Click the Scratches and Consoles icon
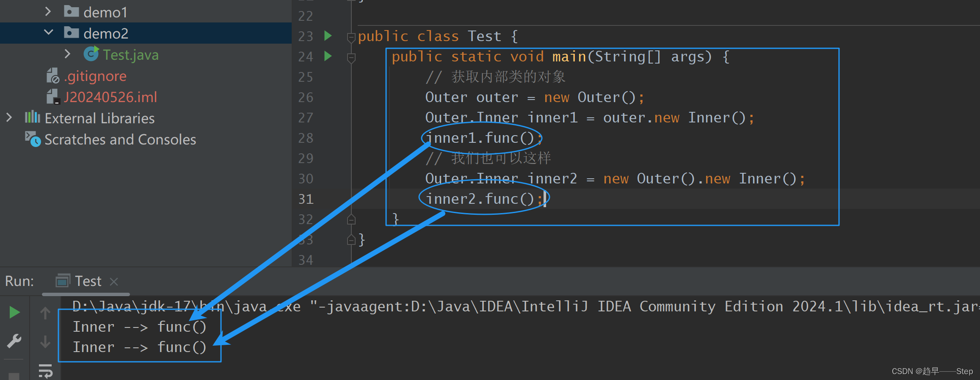Image resolution: width=980 pixels, height=380 pixels. click(33, 139)
